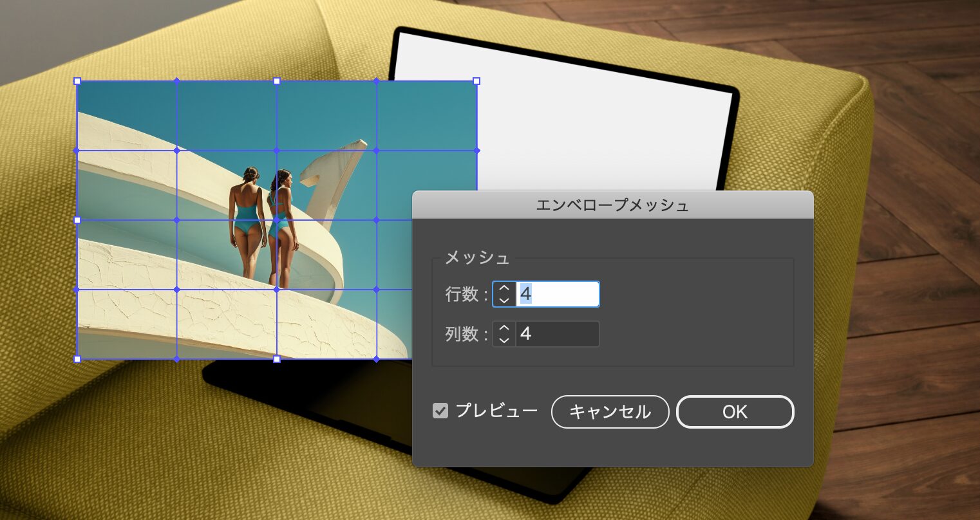Uncheck the プレビュー checkbox
This screenshot has height=520, width=980.
pyautogui.click(x=440, y=411)
